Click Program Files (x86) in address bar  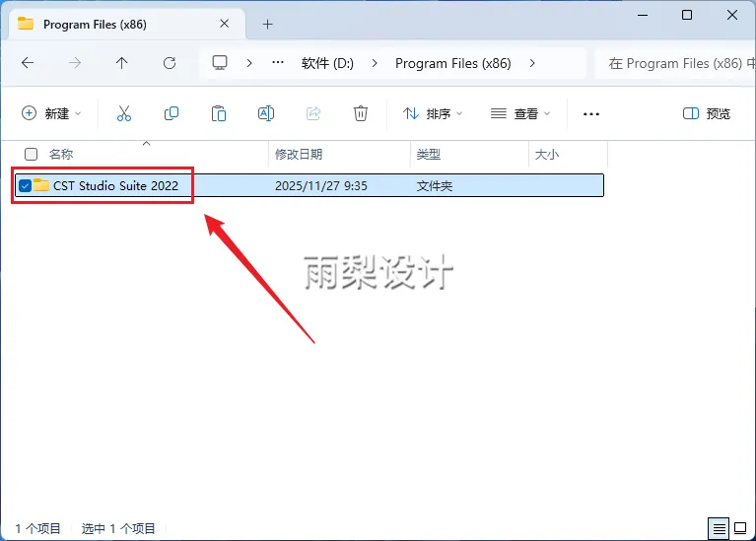453,63
